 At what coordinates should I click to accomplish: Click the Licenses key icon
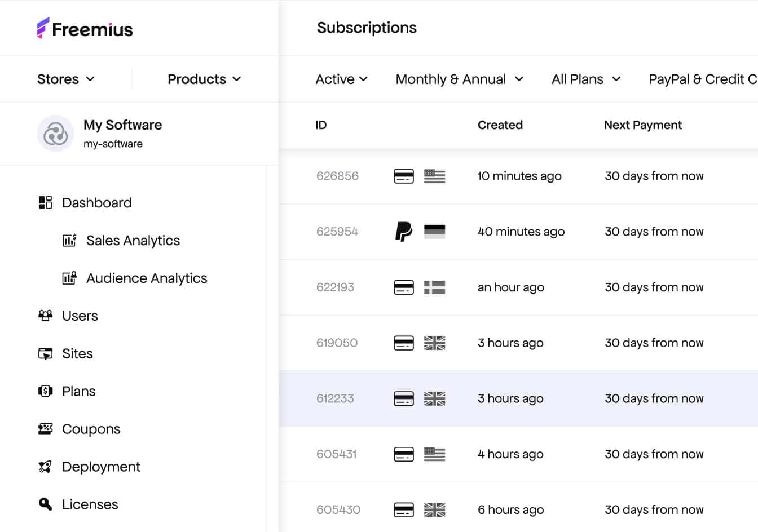coord(45,504)
